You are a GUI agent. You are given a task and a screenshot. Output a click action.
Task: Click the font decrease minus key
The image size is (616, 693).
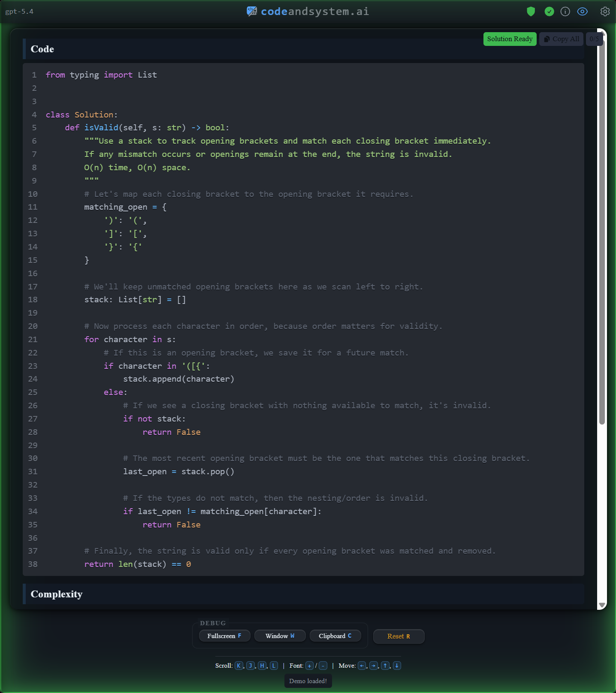[323, 666]
